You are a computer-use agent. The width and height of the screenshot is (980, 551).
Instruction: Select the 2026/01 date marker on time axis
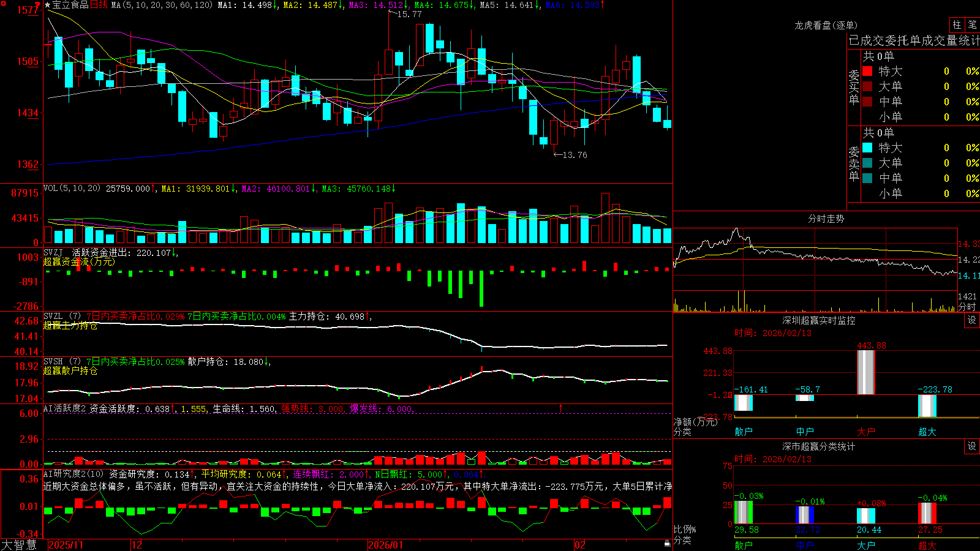(x=386, y=545)
